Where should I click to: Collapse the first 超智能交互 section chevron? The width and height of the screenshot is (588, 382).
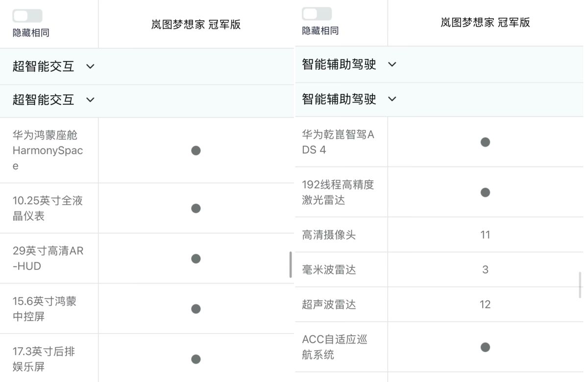pyautogui.click(x=90, y=66)
